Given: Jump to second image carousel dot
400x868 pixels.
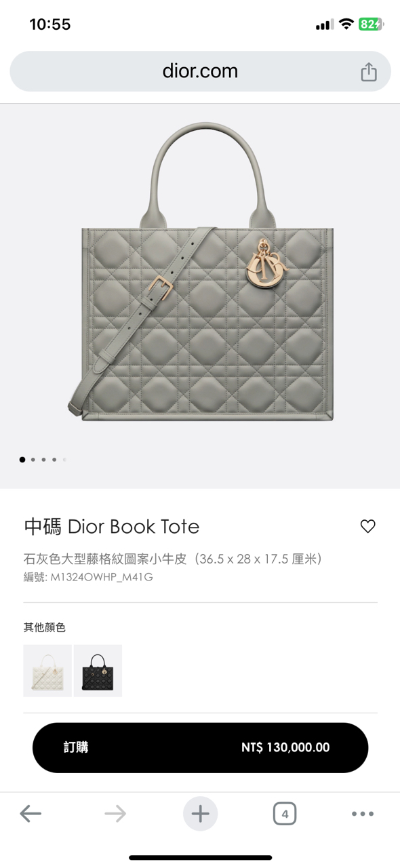Looking at the screenshot, I should click(33, 460).
